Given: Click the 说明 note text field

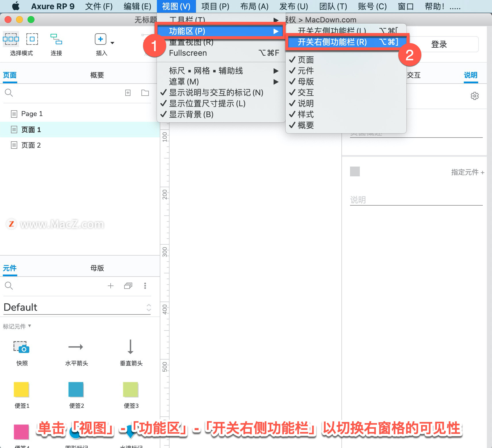Looking at the screenshot, I should (x=416, y=200).
